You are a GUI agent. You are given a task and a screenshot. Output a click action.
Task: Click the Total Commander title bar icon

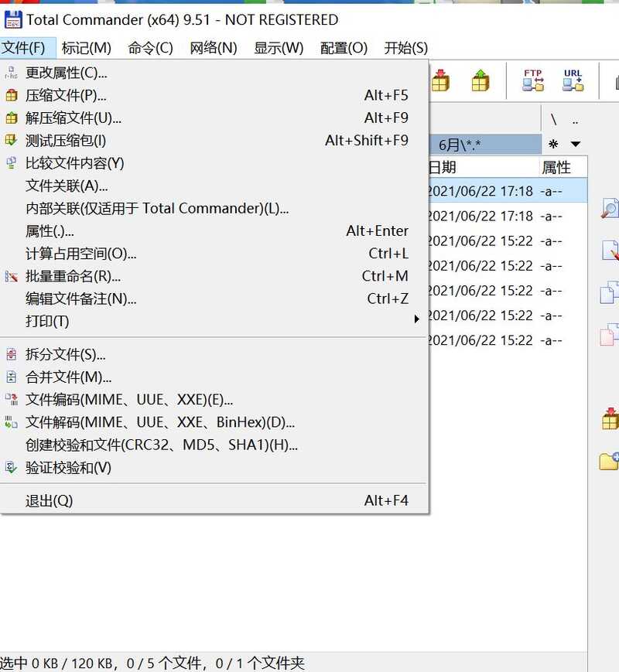pyautogui.click(x=13, y=19)
